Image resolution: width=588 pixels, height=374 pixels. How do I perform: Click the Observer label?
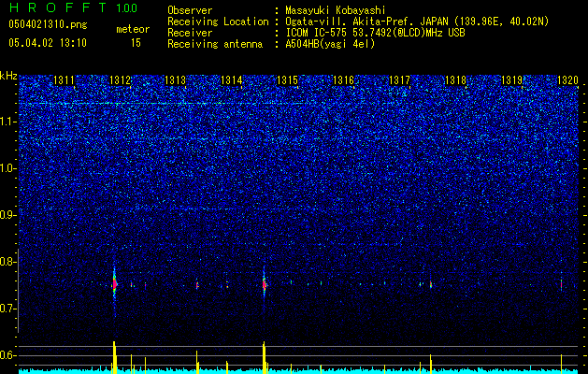click(190, 10)
